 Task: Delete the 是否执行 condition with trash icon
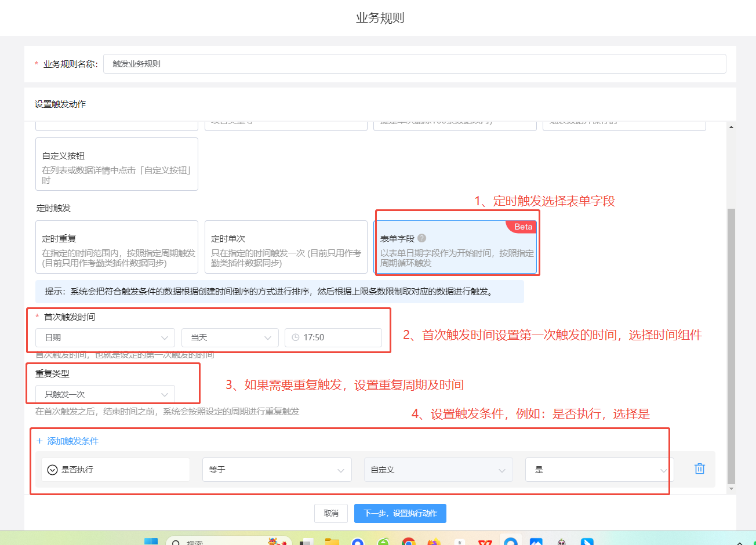click(x=699, y=469)
